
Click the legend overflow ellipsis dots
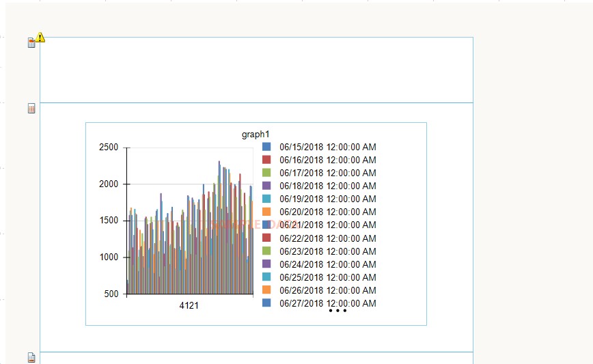pyautogui.click(x=337, y=311)
